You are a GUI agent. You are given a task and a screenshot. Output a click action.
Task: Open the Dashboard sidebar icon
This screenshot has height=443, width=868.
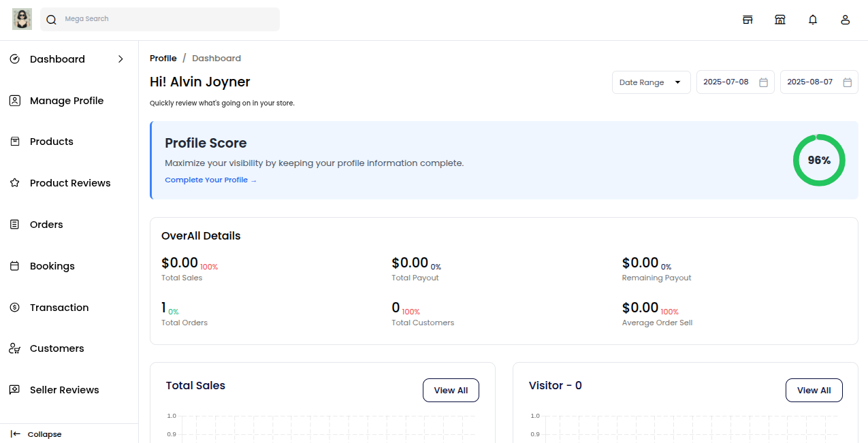(15, 59)
